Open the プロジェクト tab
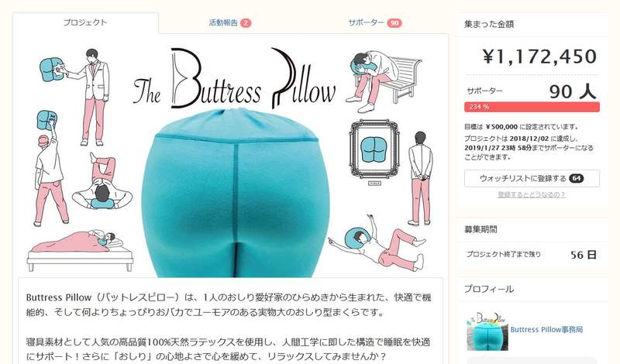Viewport: 620px width, 364px height. click(x=85, y=22)
